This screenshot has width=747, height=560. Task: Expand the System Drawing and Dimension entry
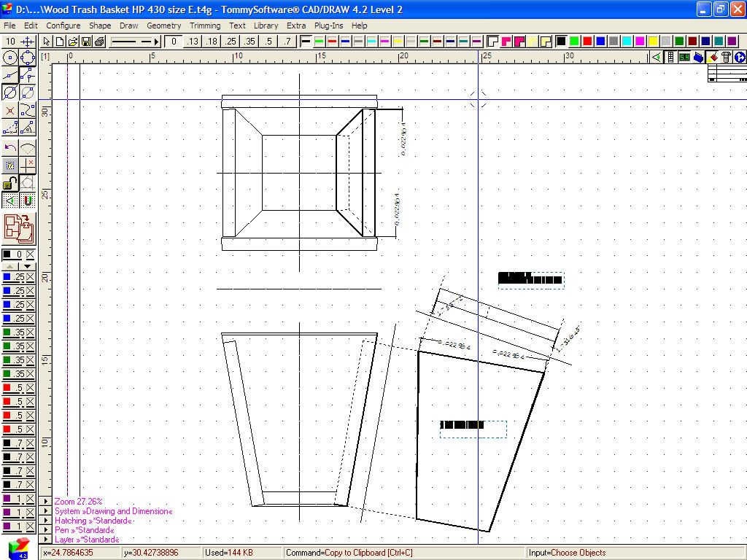pos(45,511)
